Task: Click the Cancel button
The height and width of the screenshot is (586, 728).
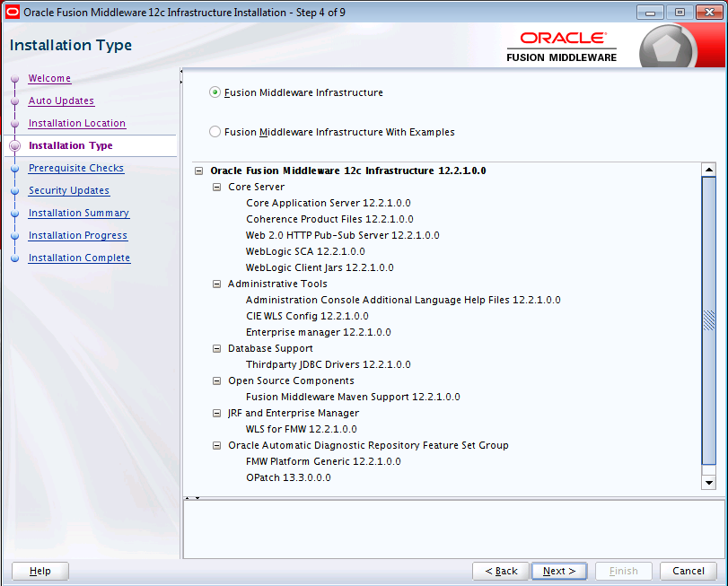Action: pyautogui.click(x=689, y=571)
